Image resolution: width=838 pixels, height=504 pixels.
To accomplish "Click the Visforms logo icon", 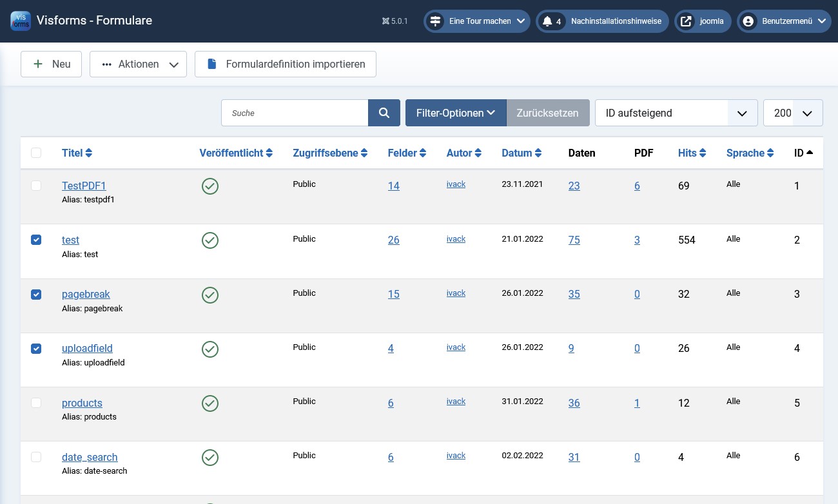I will point(21,21).
